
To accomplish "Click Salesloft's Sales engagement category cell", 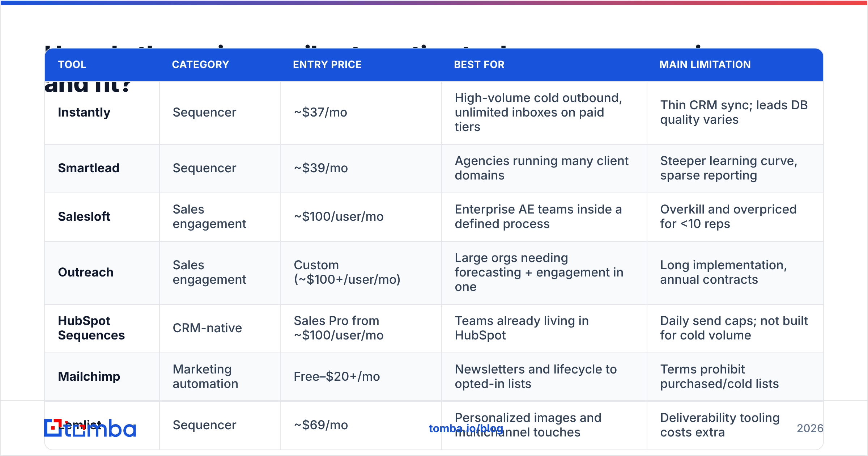I will [220, 217].
